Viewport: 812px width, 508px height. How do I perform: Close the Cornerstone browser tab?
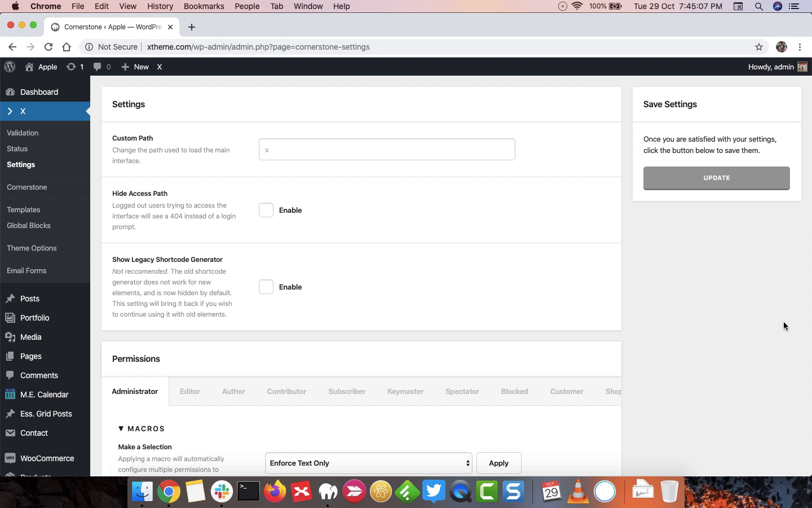click(x=170, y=27)
